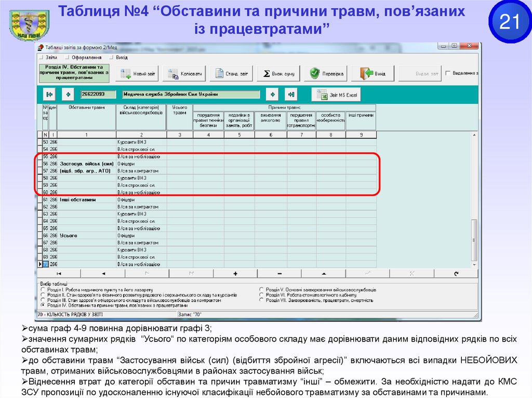532x398 pixels.
Task: Click grid navigator previous-row button
Action: (103, 273)
